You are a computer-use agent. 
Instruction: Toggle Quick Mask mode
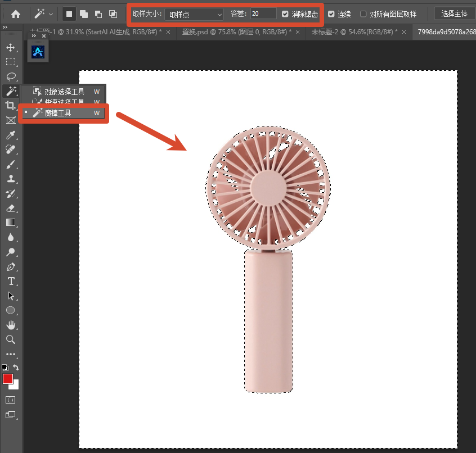point(10,400)
